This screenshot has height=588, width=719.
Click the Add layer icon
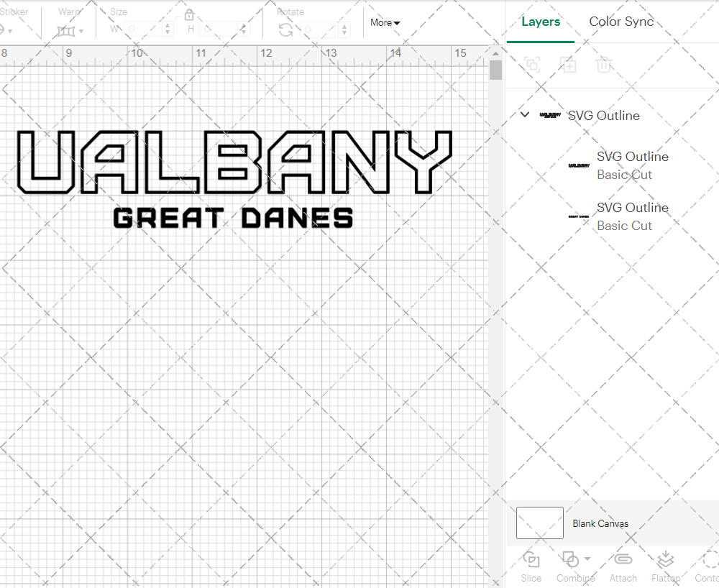pos(568,65)
